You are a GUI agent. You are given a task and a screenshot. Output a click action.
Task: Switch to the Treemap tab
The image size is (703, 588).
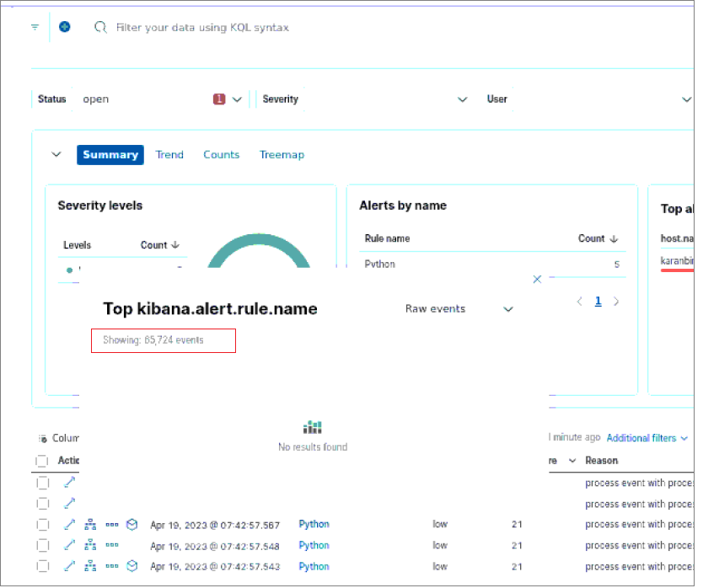pos(282,154)
